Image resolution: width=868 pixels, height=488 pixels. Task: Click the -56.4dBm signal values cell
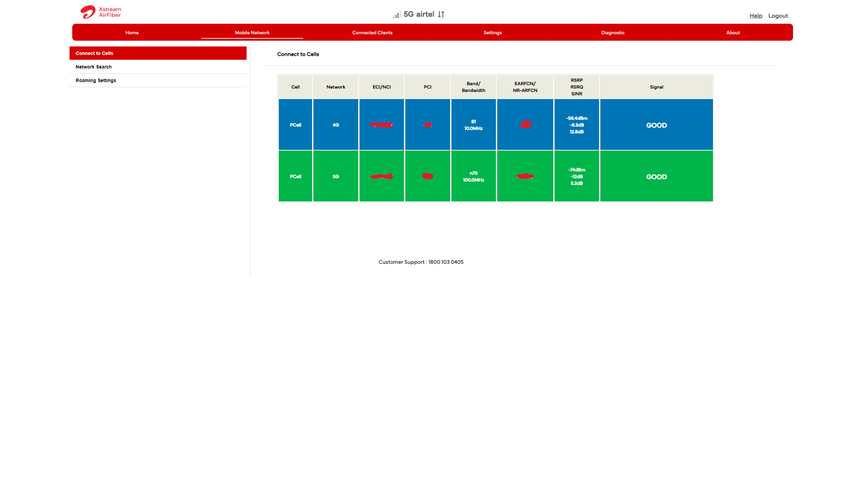576,124
